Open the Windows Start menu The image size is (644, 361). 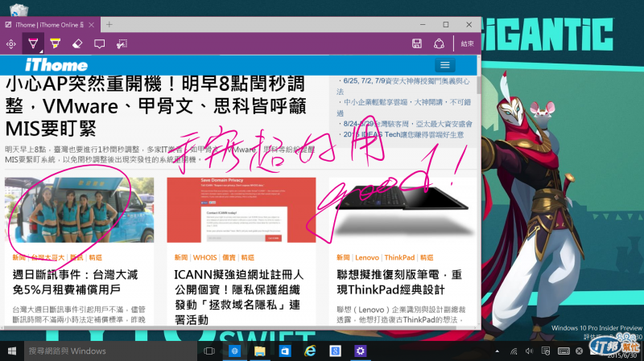click(12, 351)
